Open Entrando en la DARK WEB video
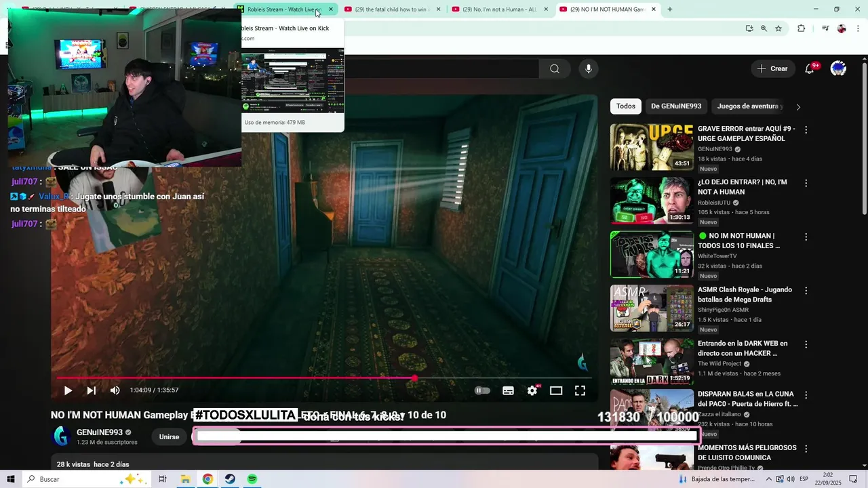 (x=652, y=362)
